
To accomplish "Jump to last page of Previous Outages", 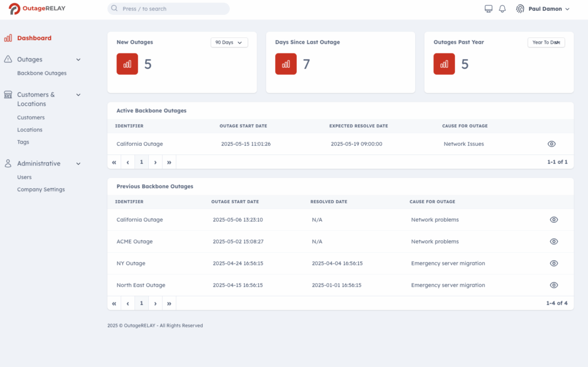I will tap(169, 303).
